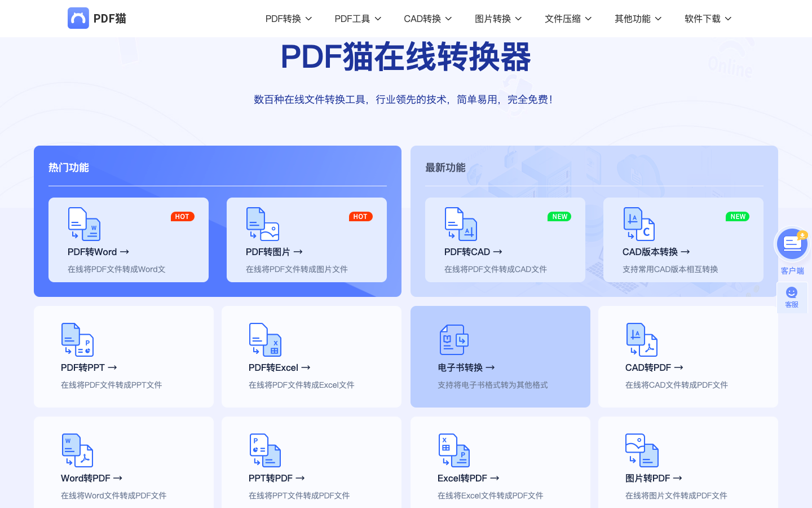Open the CAD版本转换 tool icon
Viewport: 812px width, 508px height.
click(x=639, y=224)
